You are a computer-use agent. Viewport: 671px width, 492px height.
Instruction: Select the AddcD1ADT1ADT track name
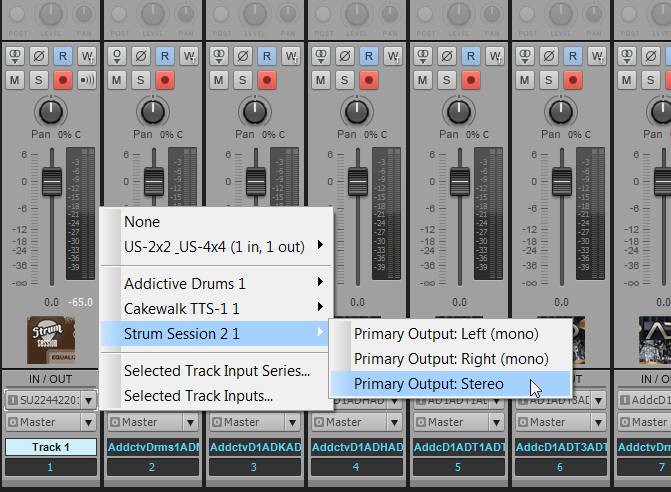tap(459, 447)
